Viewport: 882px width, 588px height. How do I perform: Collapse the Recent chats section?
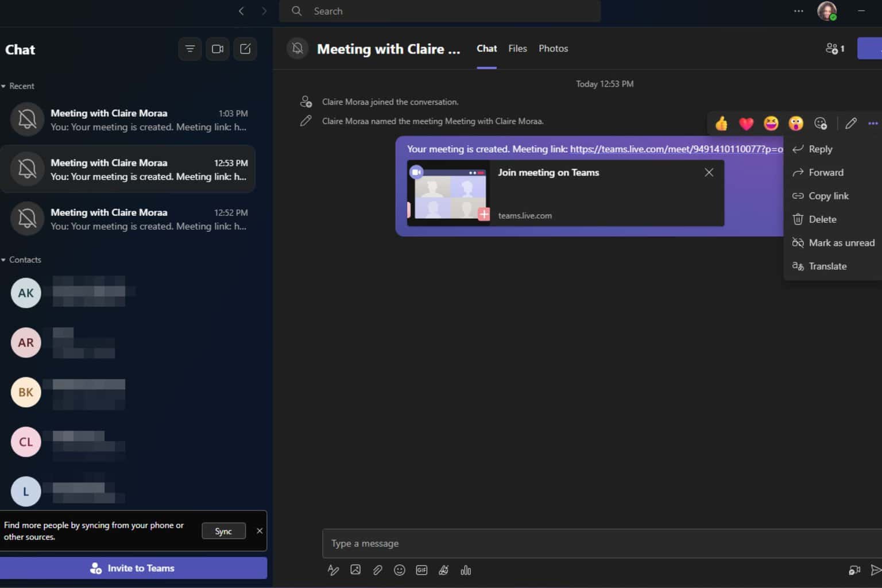[18, 86]
